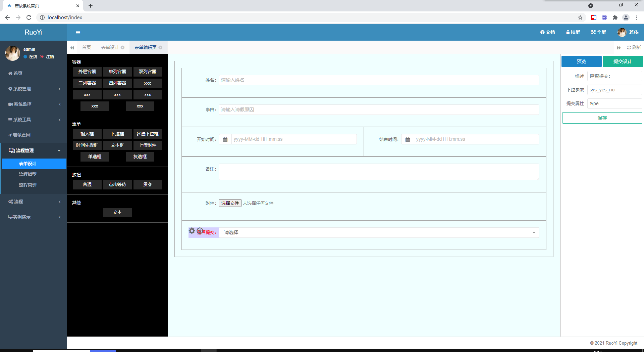
Task: Add 四列容器 container component
Action: 117,83
